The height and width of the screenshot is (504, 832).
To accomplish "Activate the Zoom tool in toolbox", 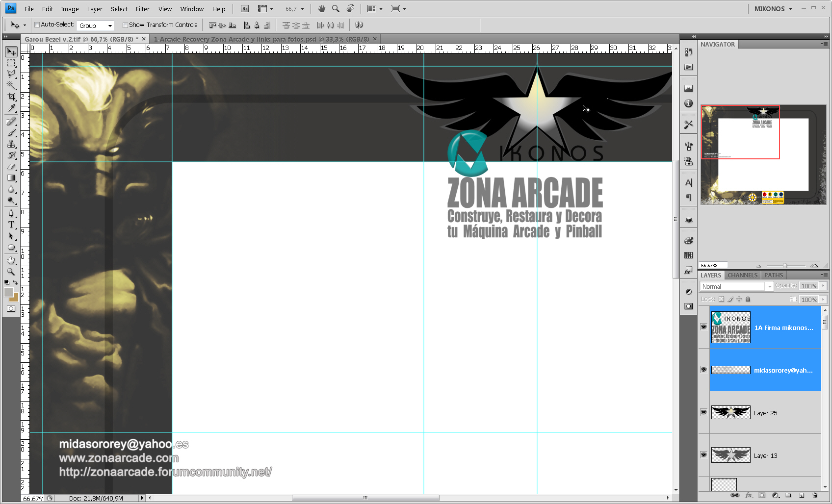I will click(x=11, y=271).
